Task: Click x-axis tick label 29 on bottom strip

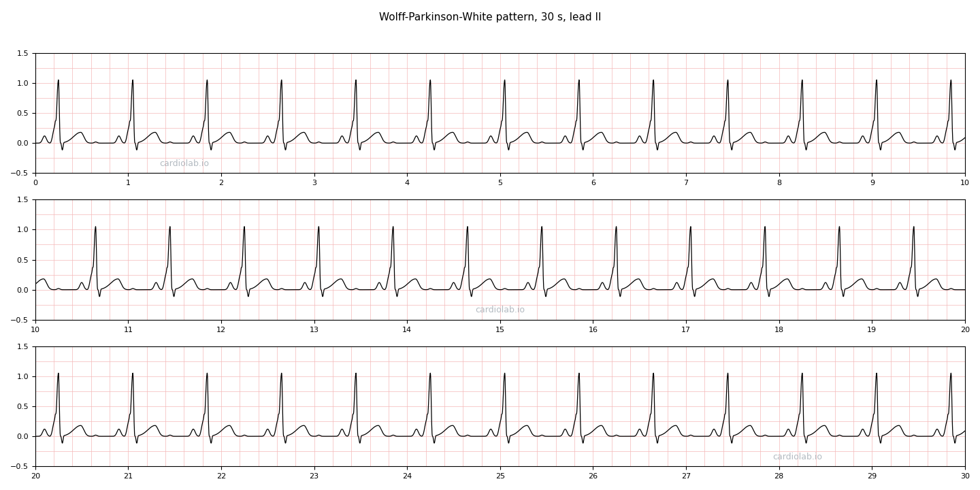Action: click(872, 476)
